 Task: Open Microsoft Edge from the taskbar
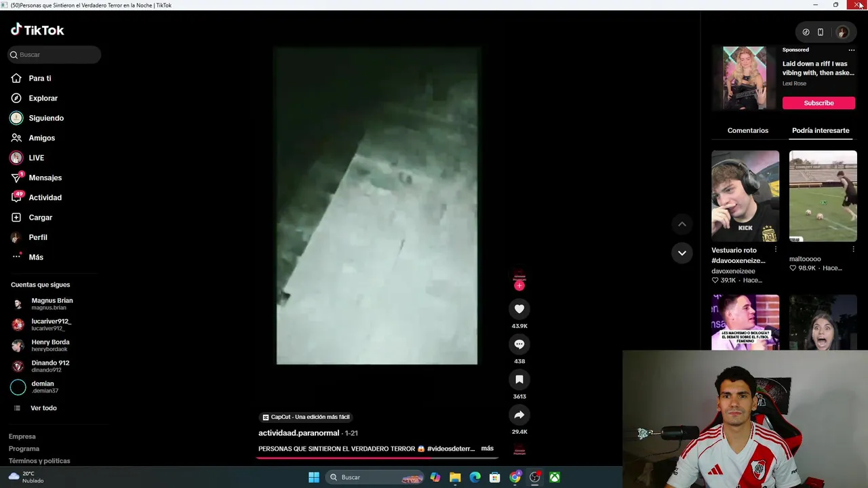(x=475, y=477)
